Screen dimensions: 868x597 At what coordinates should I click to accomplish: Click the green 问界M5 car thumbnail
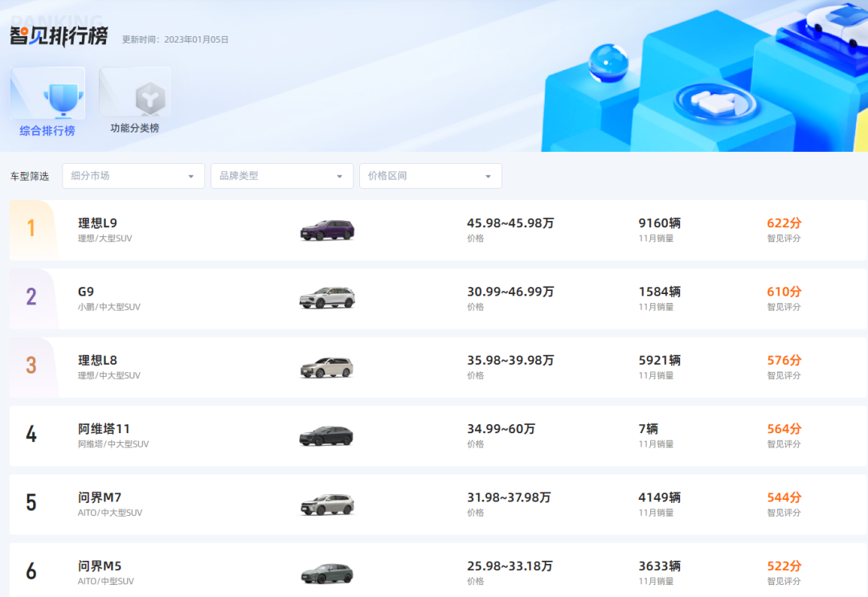[326, 574]
